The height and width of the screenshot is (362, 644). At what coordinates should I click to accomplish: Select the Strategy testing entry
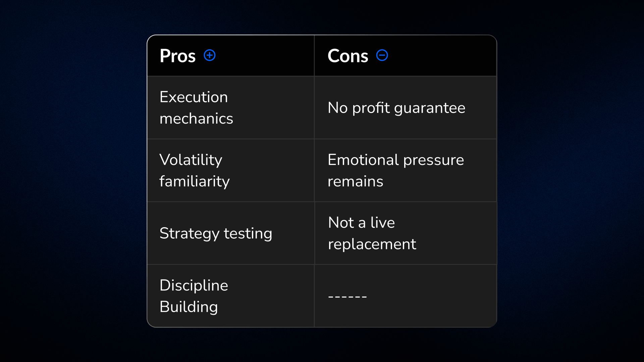click(x=216, y=234)
